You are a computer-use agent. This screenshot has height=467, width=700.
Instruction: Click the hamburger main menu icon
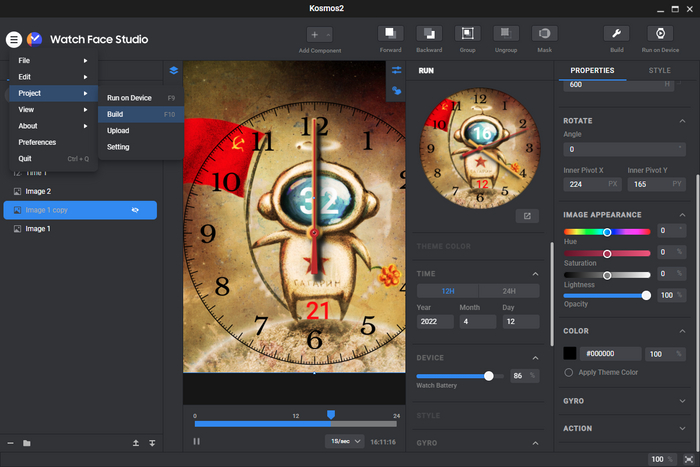coord(13,39)
